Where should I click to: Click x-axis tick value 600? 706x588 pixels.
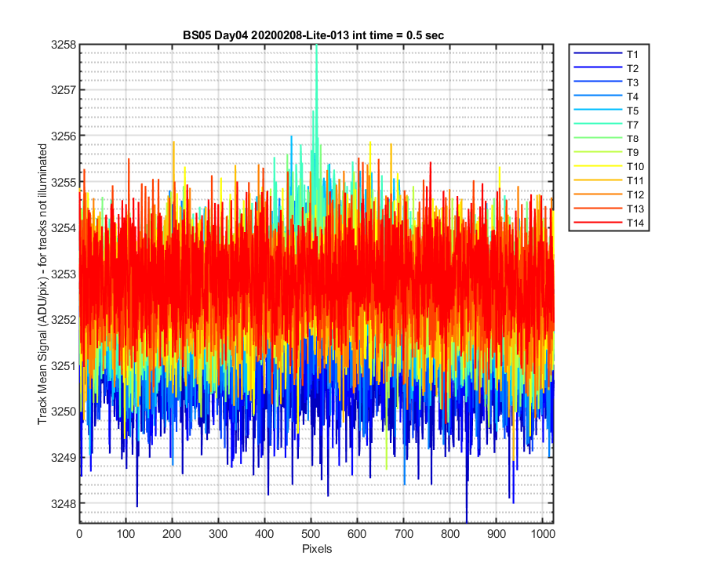pos(357,534)
